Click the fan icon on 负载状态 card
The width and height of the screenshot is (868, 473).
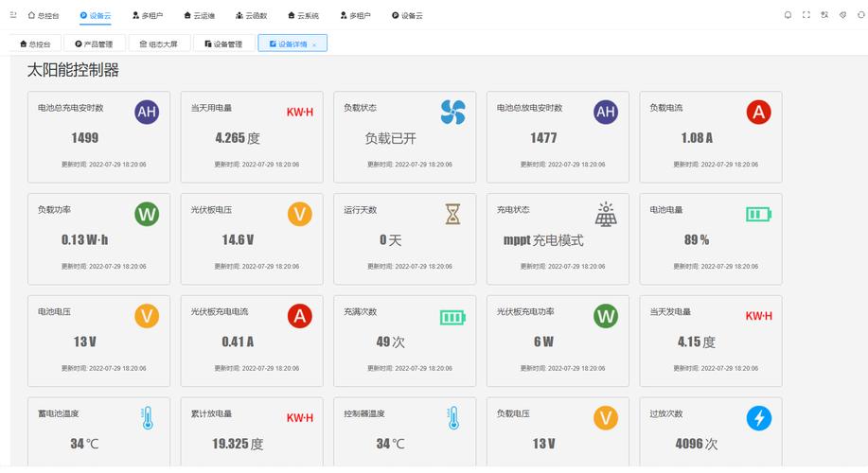tap(452, 112)
